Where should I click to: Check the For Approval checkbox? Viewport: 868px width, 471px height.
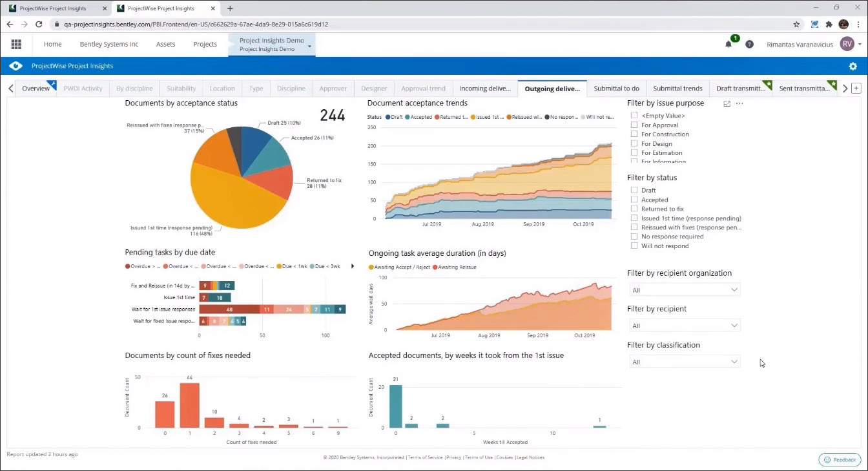(x=634, y=125)
